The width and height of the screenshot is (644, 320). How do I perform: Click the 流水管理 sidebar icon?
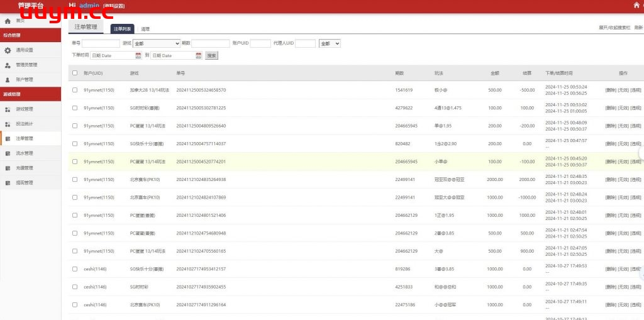coord(8,153)
